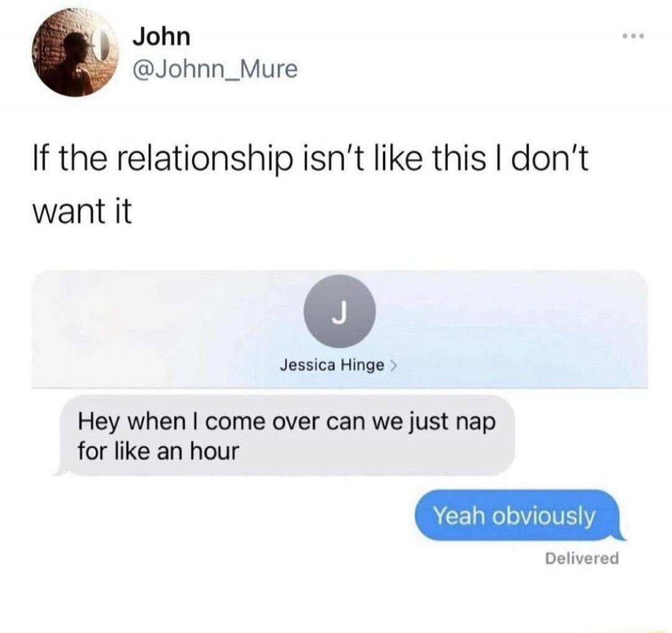Open the @Johnn_Mure handle link
This screenshot has height=633, width=672.
[215, 68]
